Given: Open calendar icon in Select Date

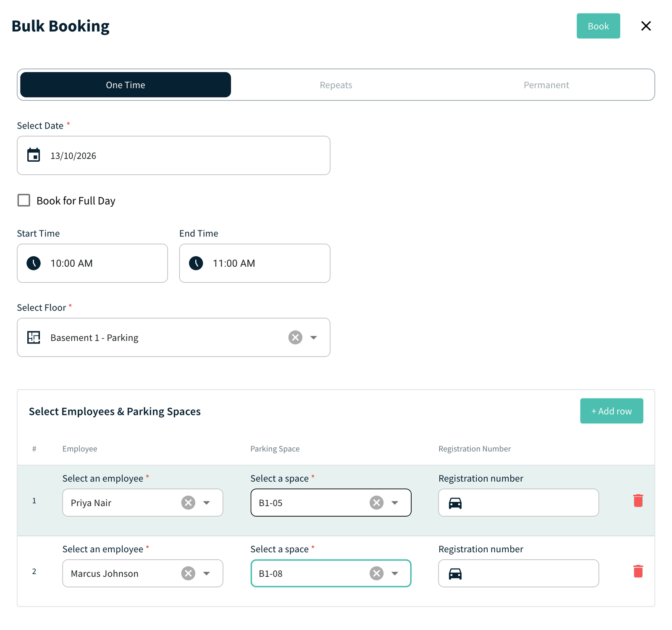Looking at the screenshot, I should (34, 155).
